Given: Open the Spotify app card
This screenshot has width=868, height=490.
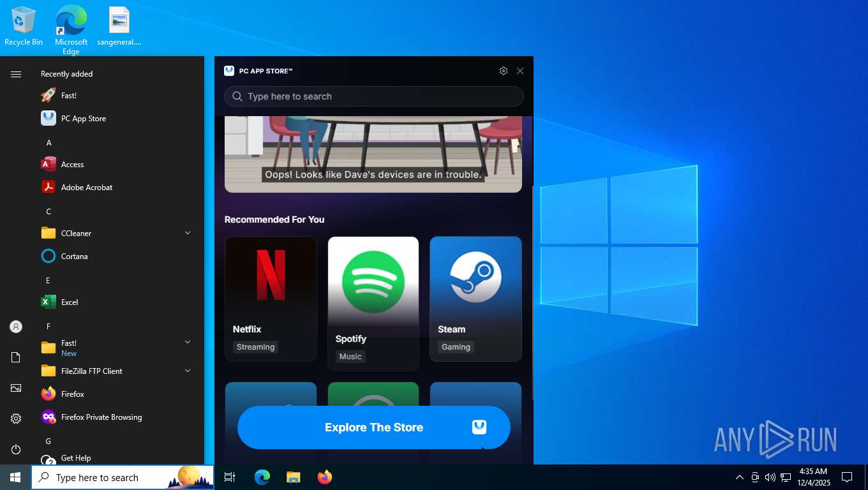Looking at the screenshot, I should [373, 304].
